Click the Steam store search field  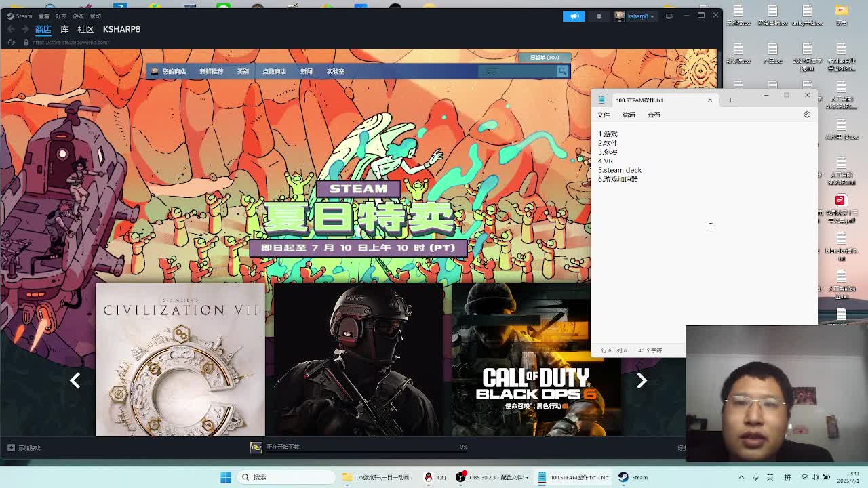click(517, 71)
